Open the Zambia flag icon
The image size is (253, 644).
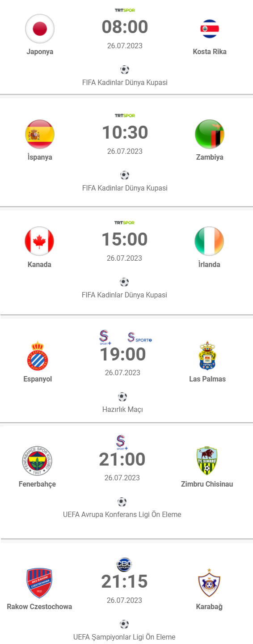pos(210,134)
